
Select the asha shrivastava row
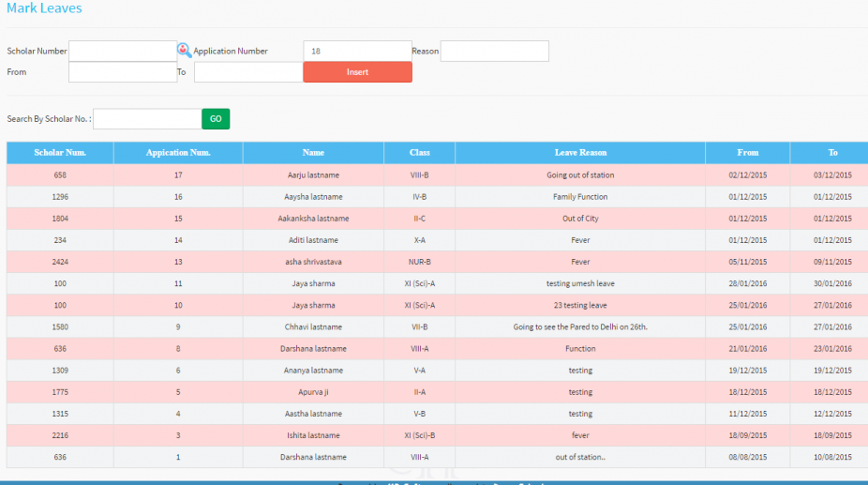pyautogui.click(x=313, y=262)
